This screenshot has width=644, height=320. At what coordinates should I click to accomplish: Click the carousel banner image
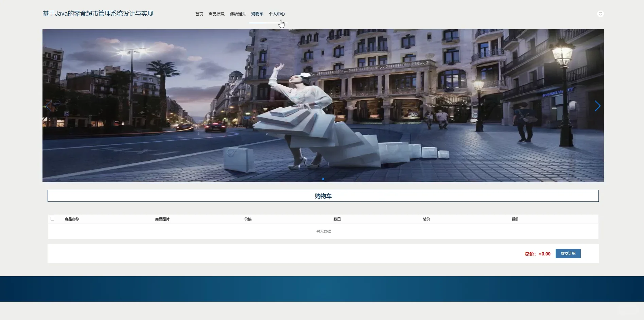pos(323,106)
